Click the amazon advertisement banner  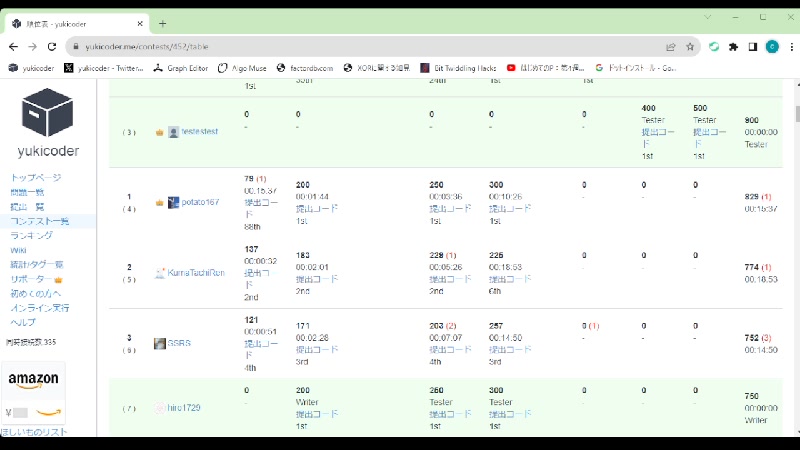[x=33, y=393]
